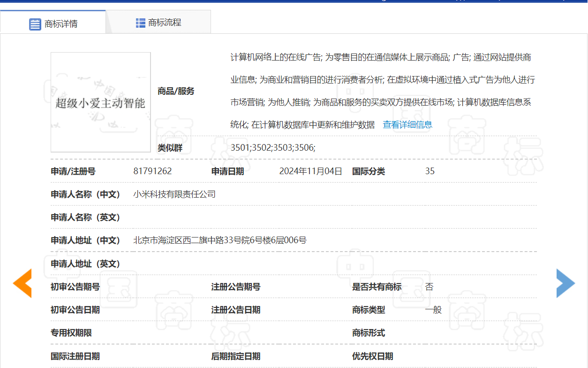The image size is (588, 368).
Task: Click applicant name 小米科技有限责任公司
Action: (x=174, y=194)
